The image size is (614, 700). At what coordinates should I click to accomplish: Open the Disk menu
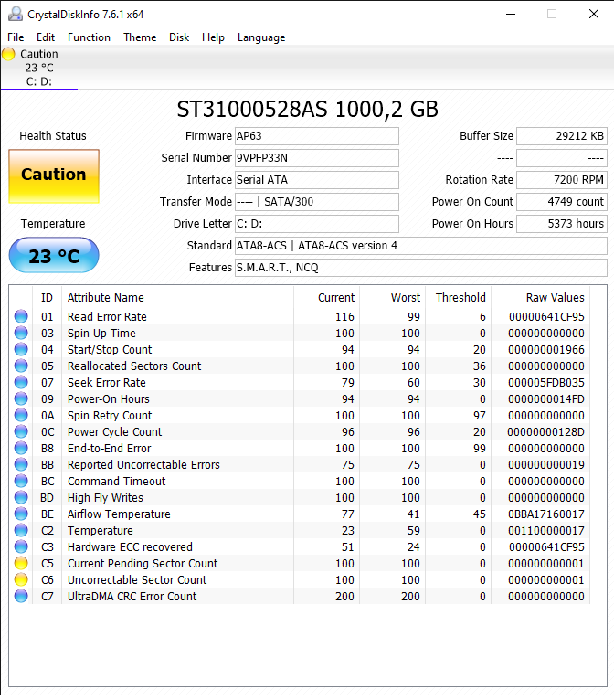(179, 37)
